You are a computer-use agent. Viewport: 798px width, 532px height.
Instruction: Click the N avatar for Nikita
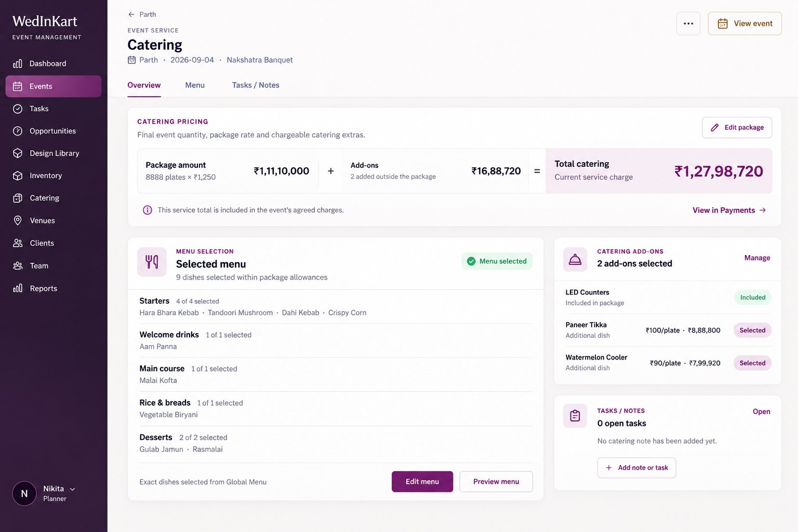coord(24,494)
